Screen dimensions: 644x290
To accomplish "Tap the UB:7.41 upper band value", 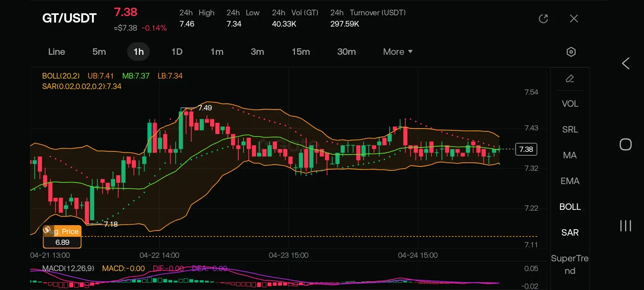I will tap(101, 76).
